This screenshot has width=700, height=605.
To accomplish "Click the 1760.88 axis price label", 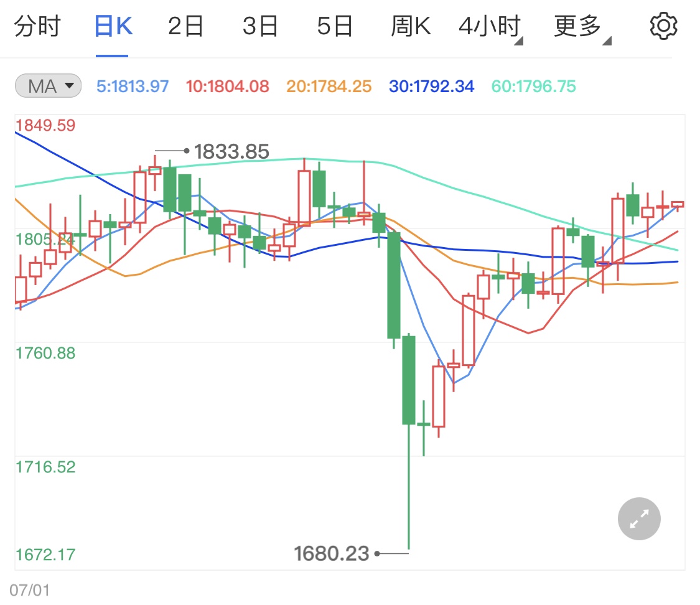I will coord(45,353).
